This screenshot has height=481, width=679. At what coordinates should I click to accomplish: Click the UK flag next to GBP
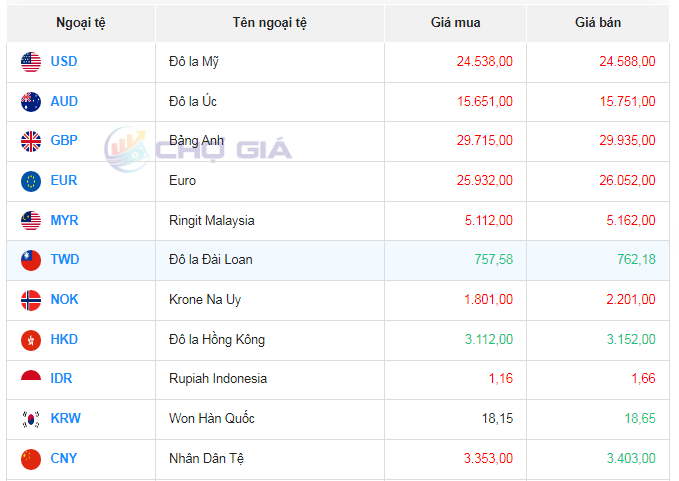point(31,141)
